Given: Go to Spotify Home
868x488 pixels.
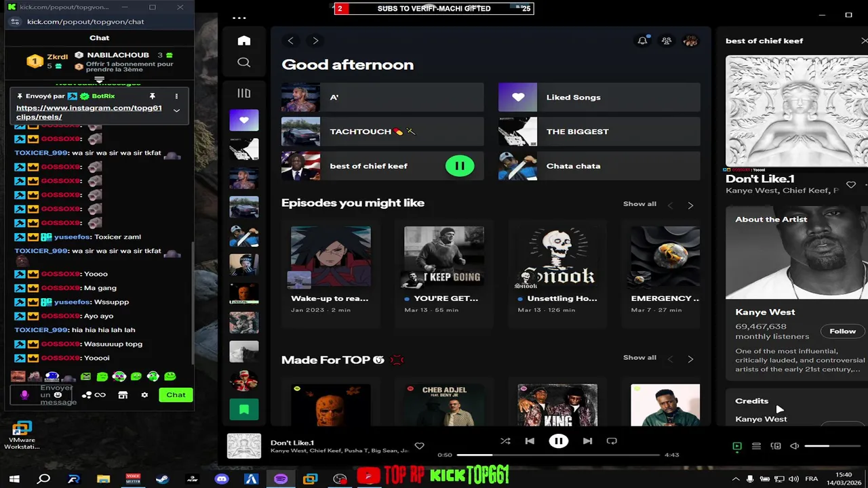Looking at the screenshot, I should (x=244, y=41).
